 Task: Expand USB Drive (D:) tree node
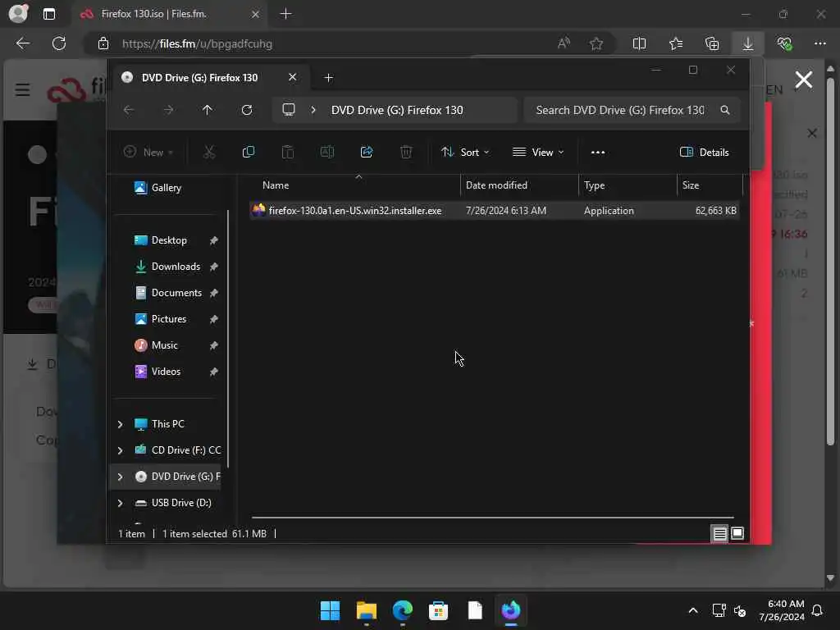click(120, 503)
